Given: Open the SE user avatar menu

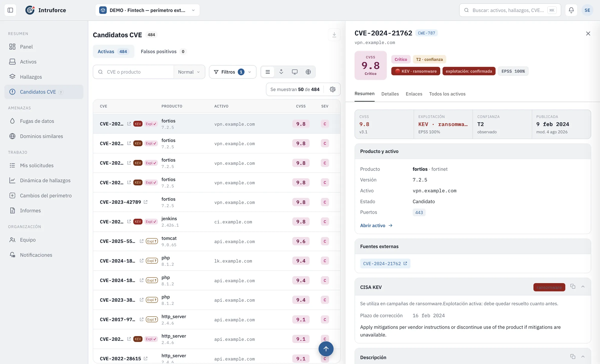Looking at the screenshot, I should [587, 10].
